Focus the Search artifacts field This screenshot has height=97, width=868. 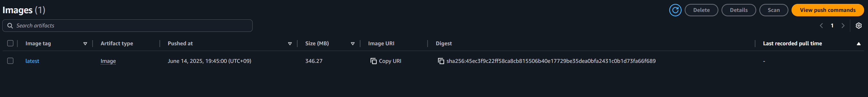click(127, 26)
